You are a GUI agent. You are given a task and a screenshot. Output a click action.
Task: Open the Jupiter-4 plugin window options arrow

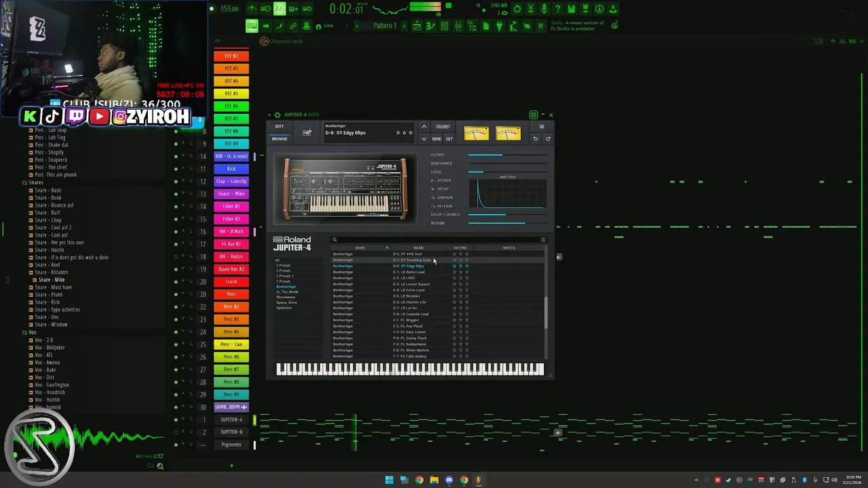[269, 115]
